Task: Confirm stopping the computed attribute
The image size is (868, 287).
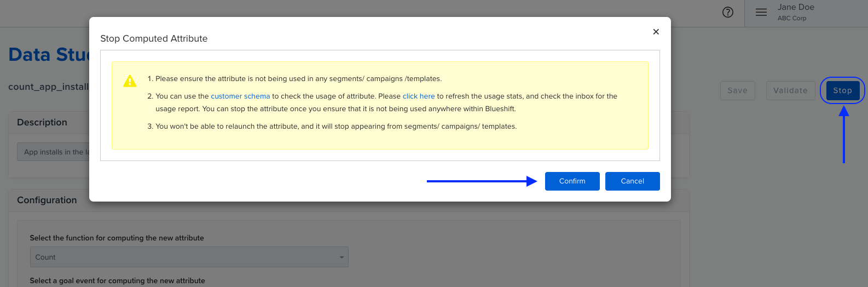Action: (572, 181)
